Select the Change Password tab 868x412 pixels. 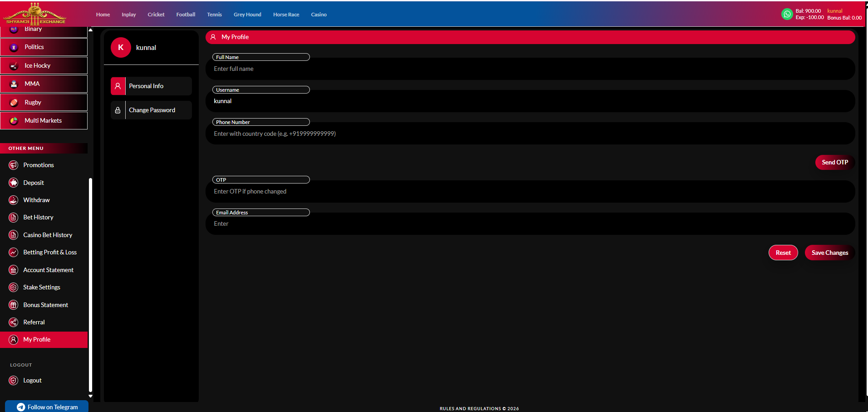point(151,110)
